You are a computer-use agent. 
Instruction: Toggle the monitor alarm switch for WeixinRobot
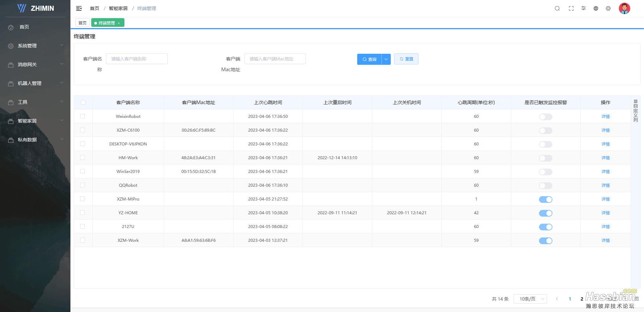click(x=545, y=117)
